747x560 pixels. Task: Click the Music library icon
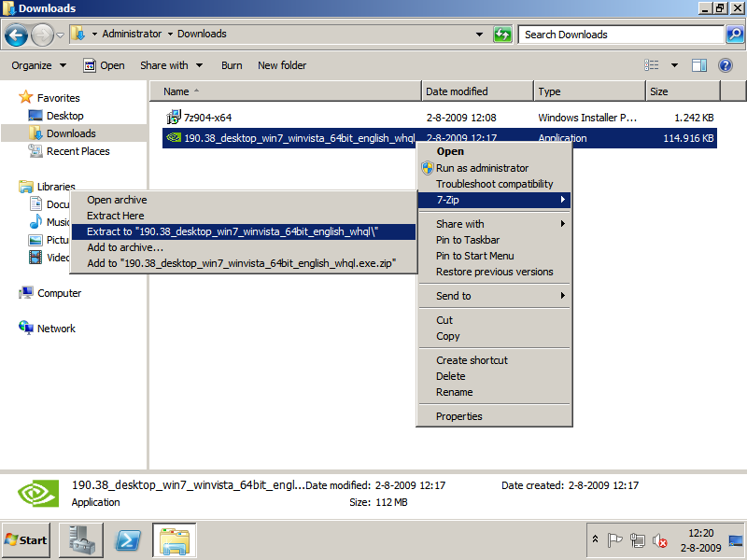click(35, 221)
